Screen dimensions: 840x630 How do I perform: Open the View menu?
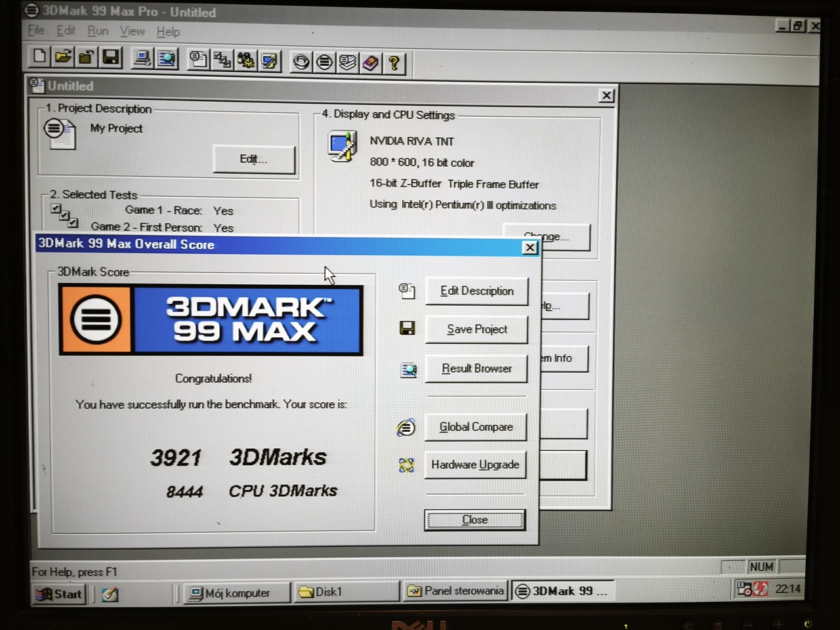(132, 31)
